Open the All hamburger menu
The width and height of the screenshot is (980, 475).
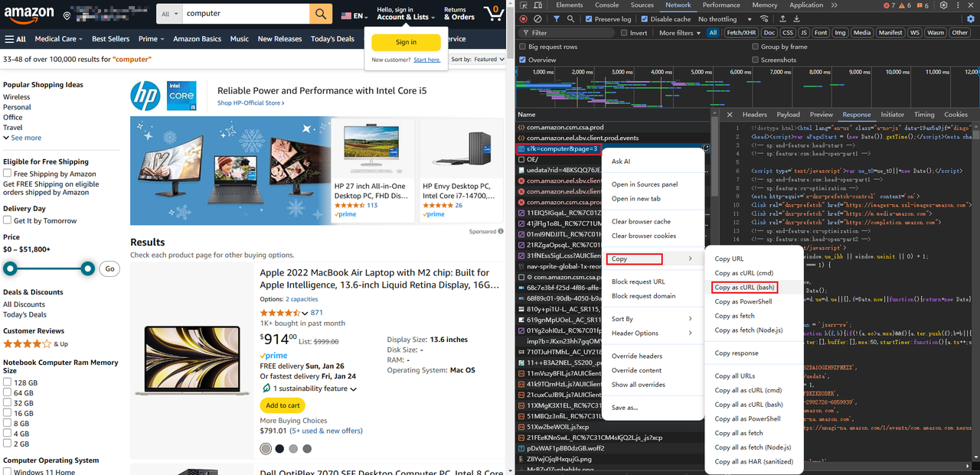15,39
